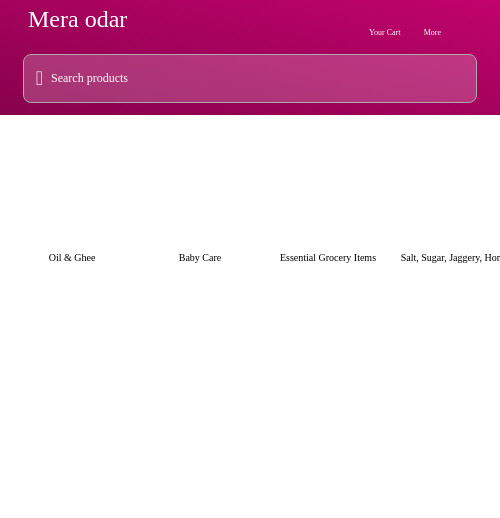Image resolution: width=500 pixels, height=518 pixels.
Task: Open the Salt, Sugar, Jaggery category
Action: click(x=450, y=258)
